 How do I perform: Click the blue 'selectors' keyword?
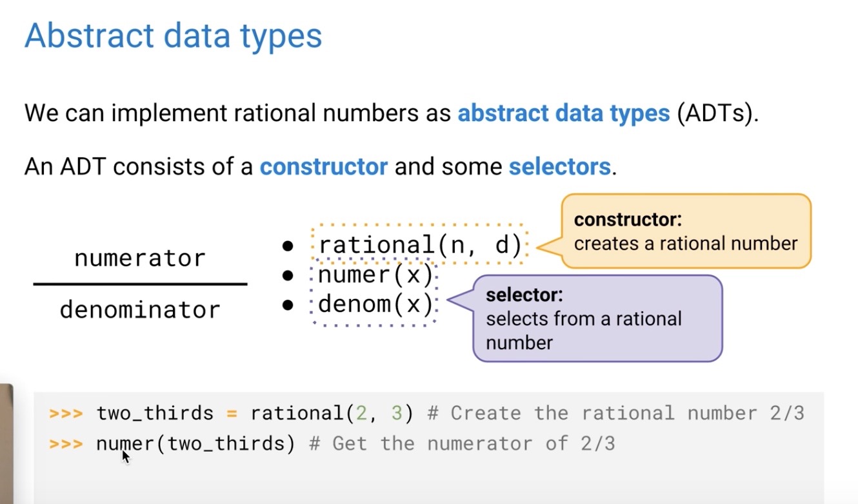pos(559,167)
